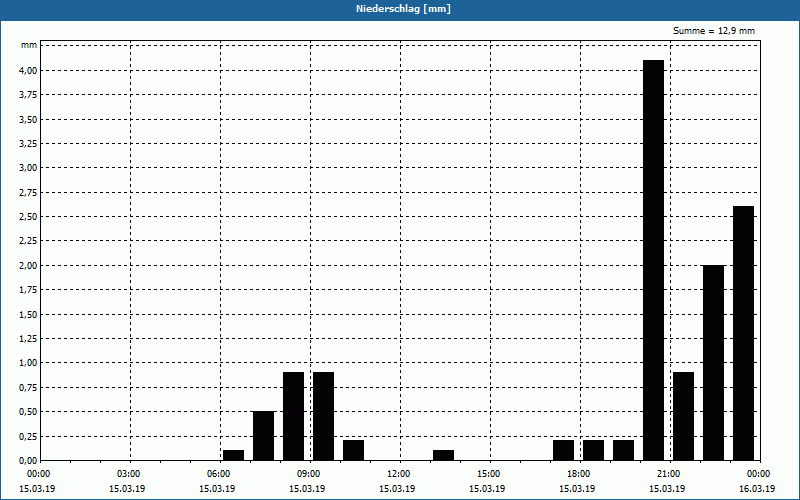Select the 00:00 label above 16.03.19
The height and width of the screenshot is (500, 800).
[x=758, y=474]
